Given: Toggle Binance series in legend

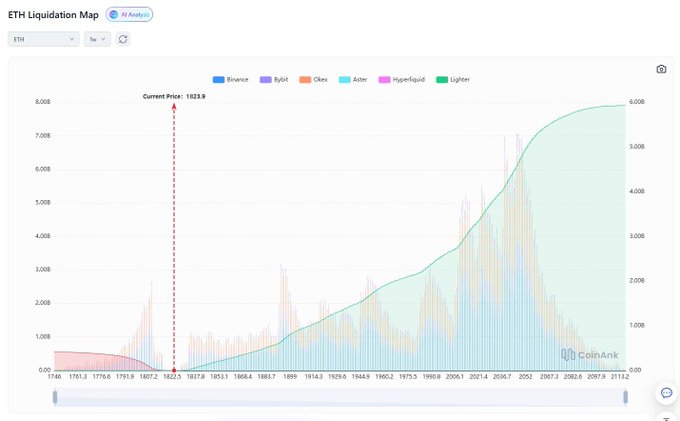Looking at the screenshot, I should (x=230, y=79).
